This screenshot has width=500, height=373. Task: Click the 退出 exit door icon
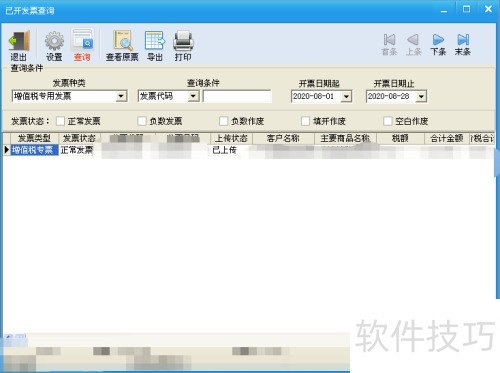click(x=19, y=41)
